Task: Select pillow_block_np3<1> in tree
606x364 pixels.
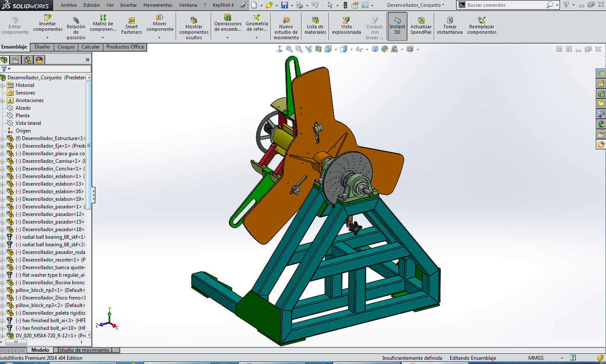Action: (x=50, y=290)
